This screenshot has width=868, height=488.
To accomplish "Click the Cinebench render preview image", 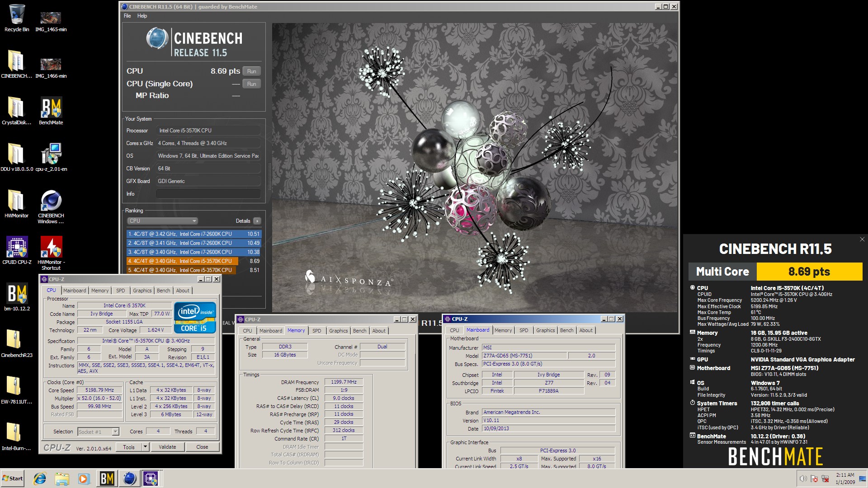I will (475, 167).
